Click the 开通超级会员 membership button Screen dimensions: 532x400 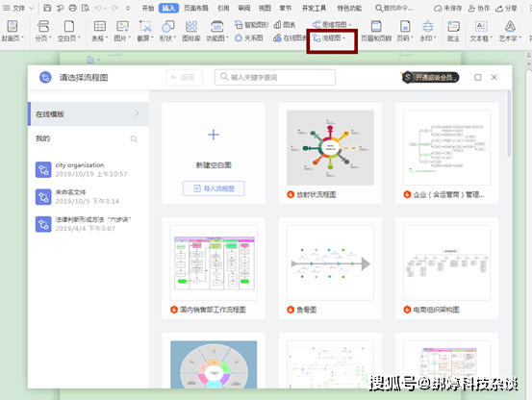pos(431,77)
